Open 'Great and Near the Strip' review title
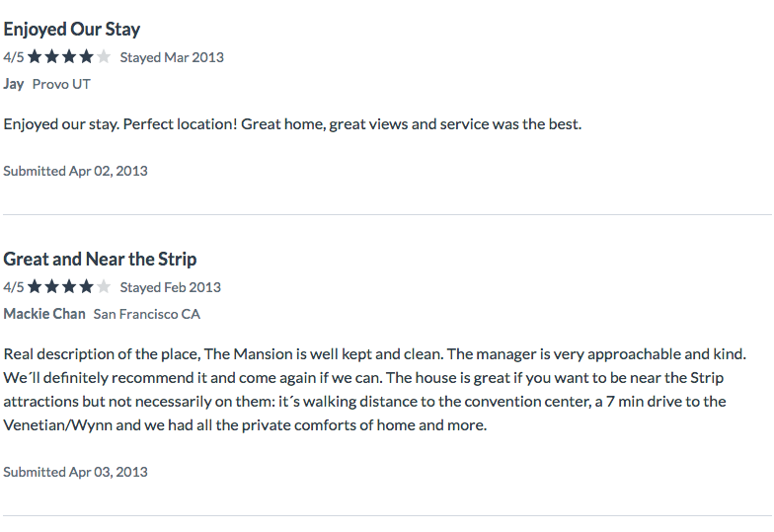Screen dimensions: 774x532 [100, 259]
